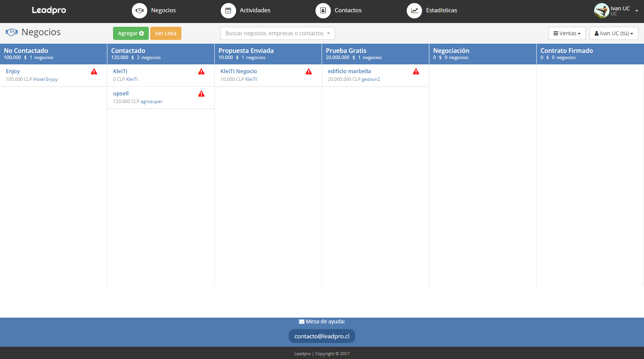Click the green Agregar button
Screen dimensions: 644x359
131,33
